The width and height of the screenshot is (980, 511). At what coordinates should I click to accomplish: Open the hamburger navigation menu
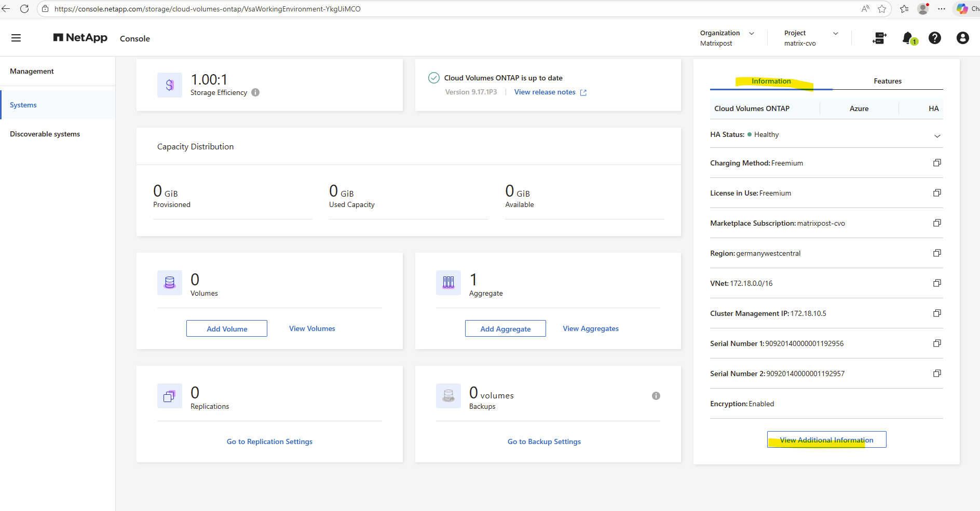(x=16, y=38)
